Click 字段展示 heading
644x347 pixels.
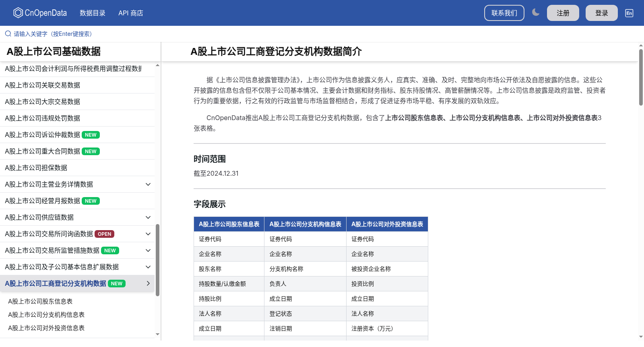pos(210,204)
